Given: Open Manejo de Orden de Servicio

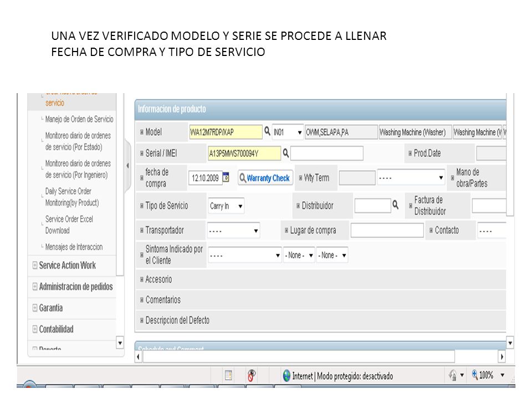Looking at the screenshot, I should pos(79,119).
